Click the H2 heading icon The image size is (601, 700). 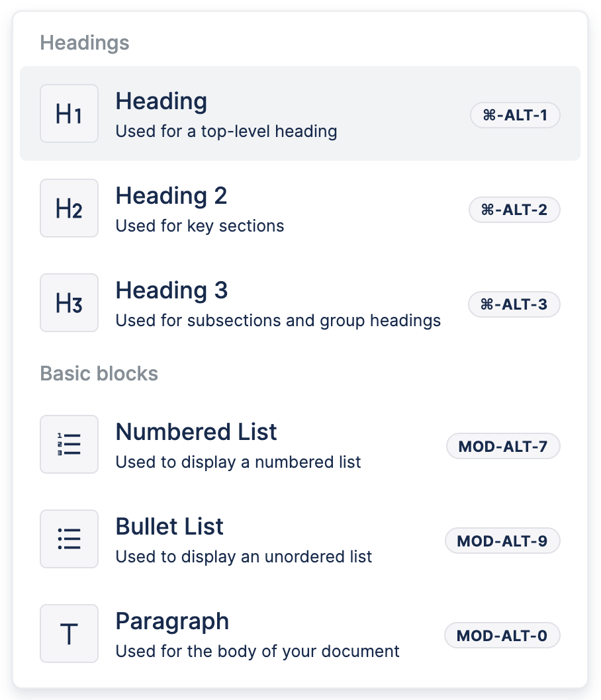point(69,208)
